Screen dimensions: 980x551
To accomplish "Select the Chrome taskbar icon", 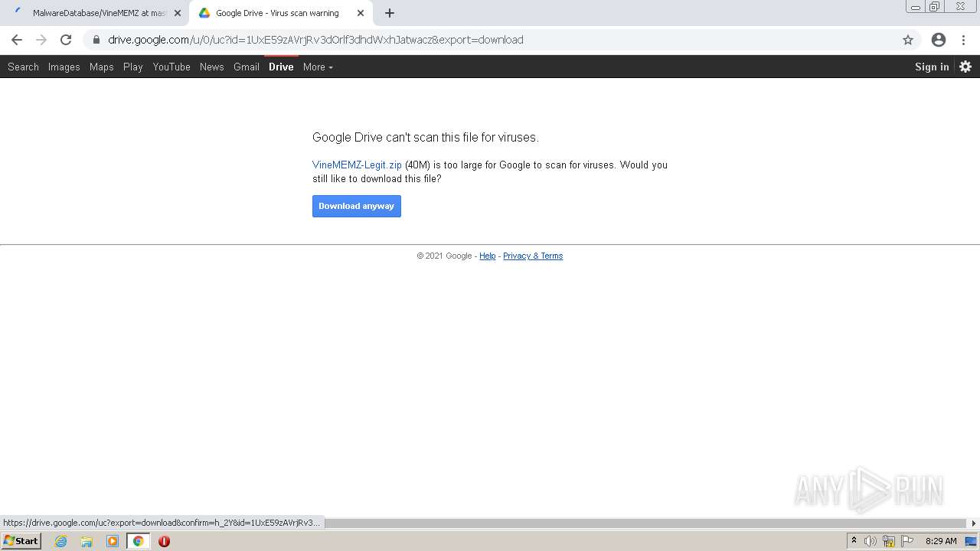I will [138, 541].
